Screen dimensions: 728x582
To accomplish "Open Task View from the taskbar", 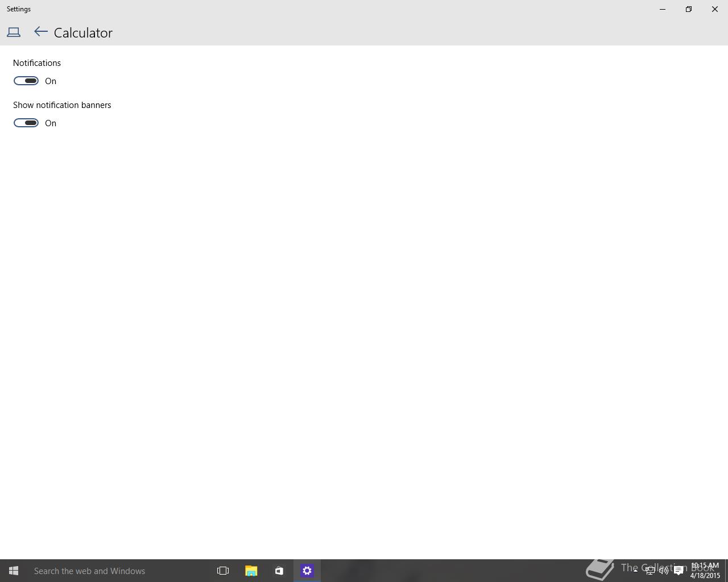I will (223, 571).
